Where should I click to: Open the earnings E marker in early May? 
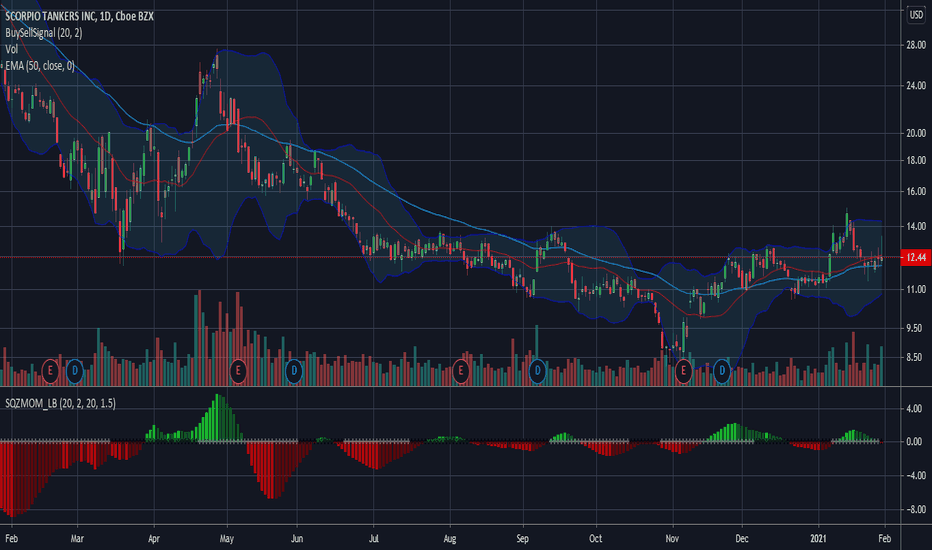(238, 371)
